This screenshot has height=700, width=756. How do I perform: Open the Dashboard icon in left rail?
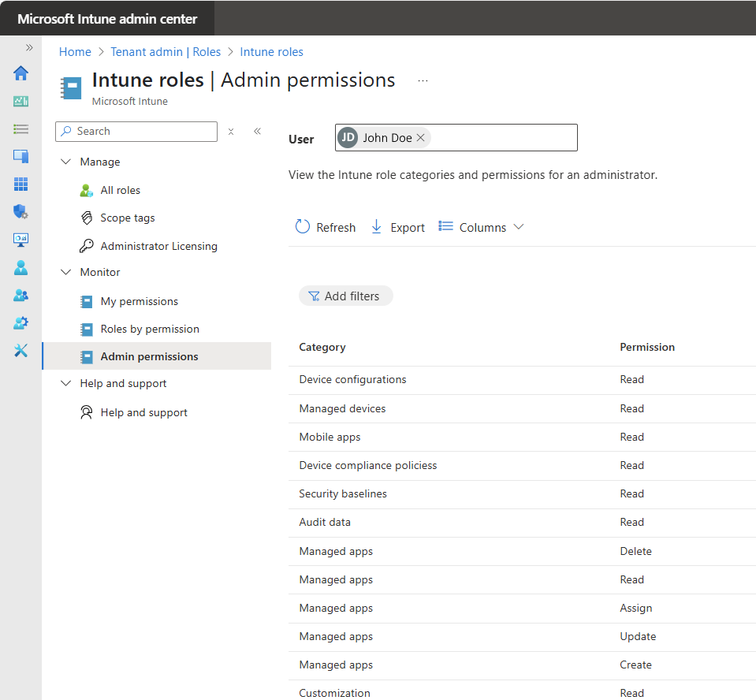[x=21, y=101]
